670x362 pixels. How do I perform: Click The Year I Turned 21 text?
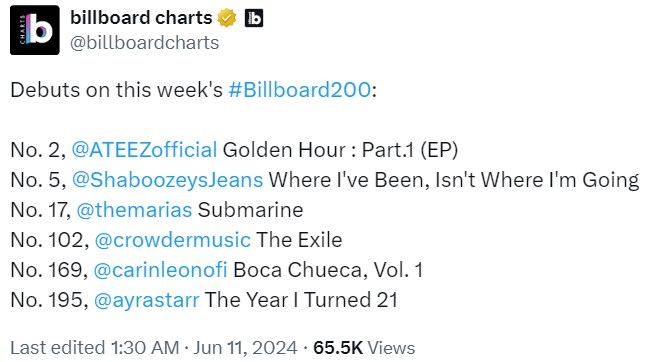click(x=301, y=300)
